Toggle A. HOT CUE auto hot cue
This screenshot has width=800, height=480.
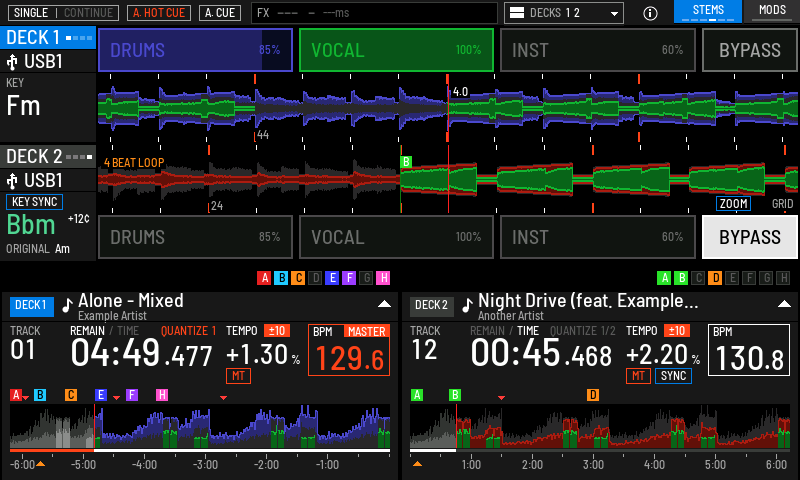(x=159, y=13)
